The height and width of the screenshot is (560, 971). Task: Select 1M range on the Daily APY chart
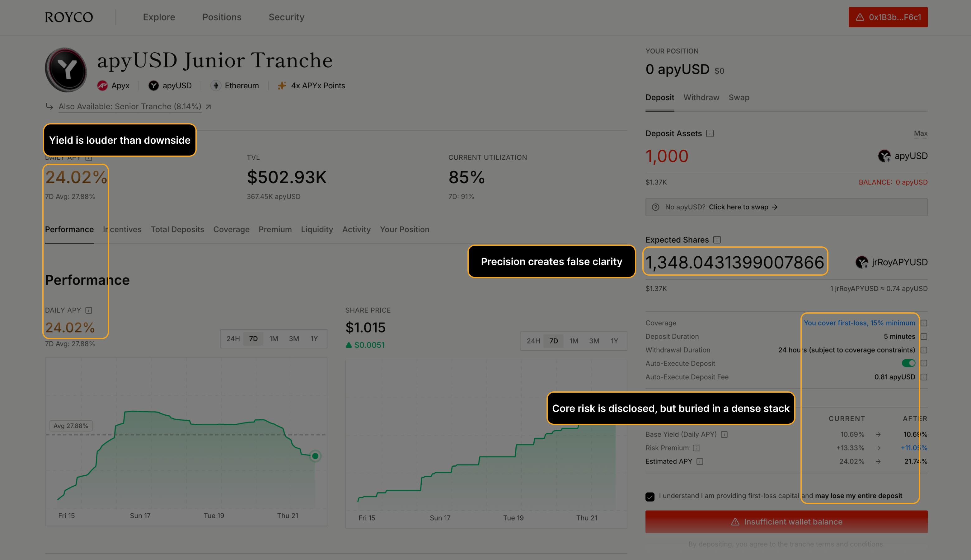coord(274,339)
